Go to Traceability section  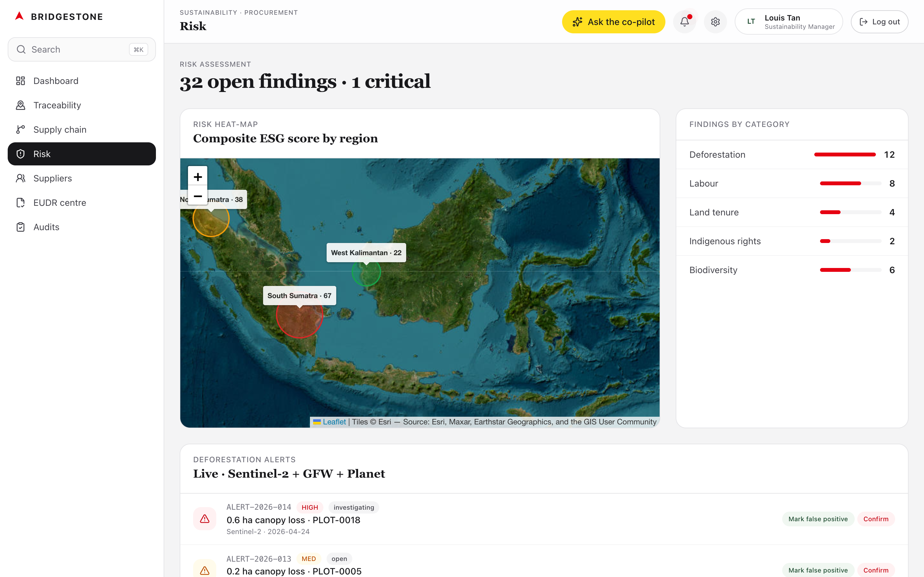[57, 105]
